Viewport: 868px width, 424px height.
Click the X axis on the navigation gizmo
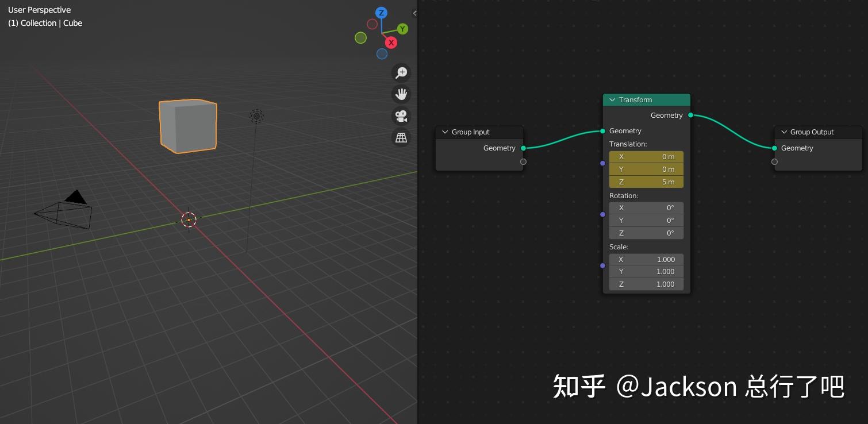(391, 43)
